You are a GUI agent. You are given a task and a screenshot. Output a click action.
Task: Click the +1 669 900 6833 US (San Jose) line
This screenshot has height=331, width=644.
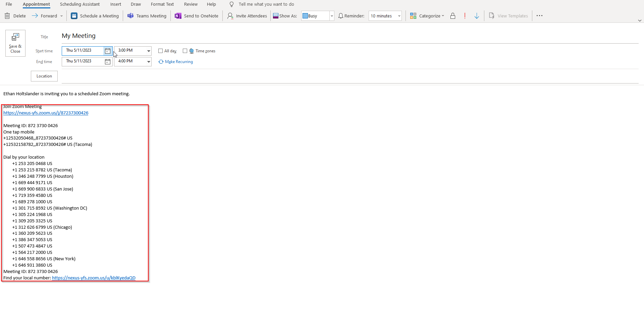pyautogui.click(x=43, y=189)
